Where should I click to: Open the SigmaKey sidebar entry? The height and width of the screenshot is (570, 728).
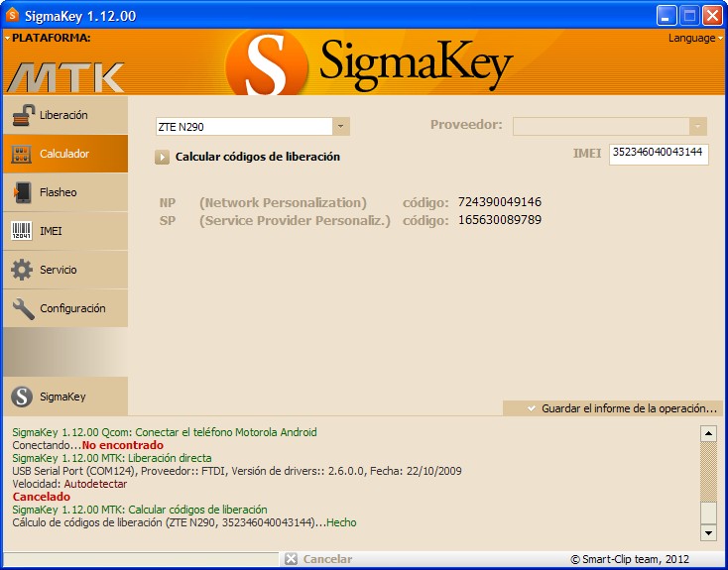coord(65,397)
